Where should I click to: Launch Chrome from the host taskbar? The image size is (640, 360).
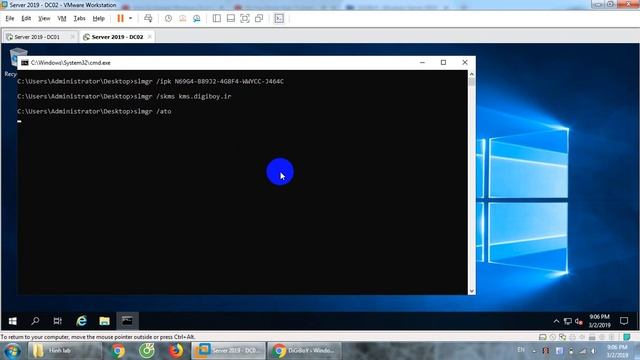[x=118, y=351]
